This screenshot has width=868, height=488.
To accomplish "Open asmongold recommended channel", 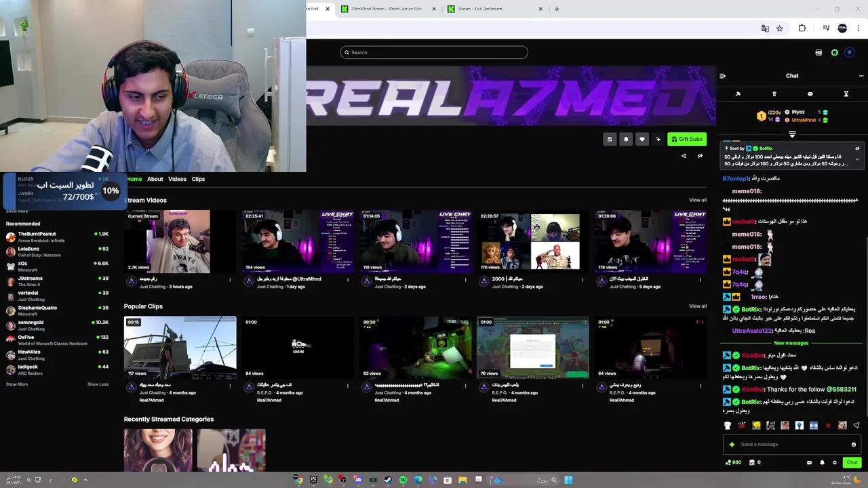I will pyautogui.click(x=58, y=325).
